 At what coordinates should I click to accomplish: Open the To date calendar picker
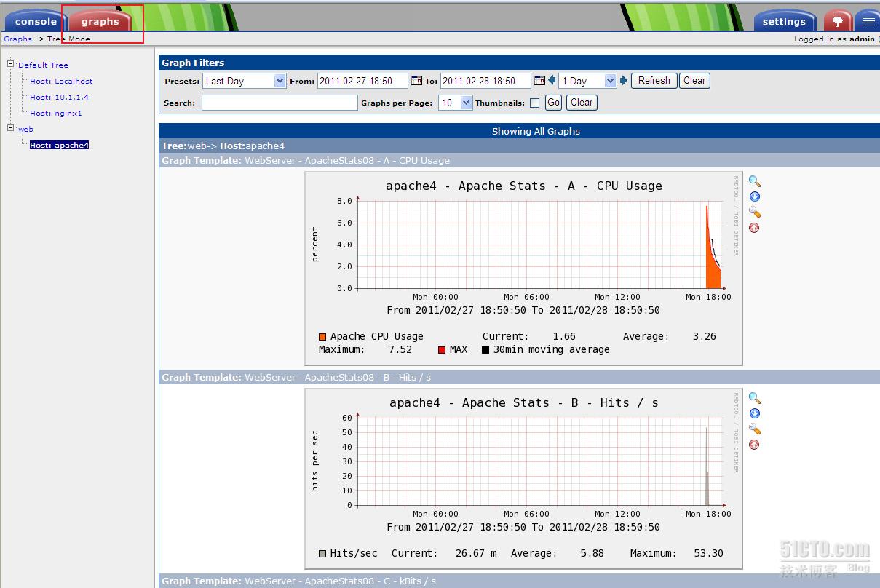pyautogui.click(x=539, y=81)
